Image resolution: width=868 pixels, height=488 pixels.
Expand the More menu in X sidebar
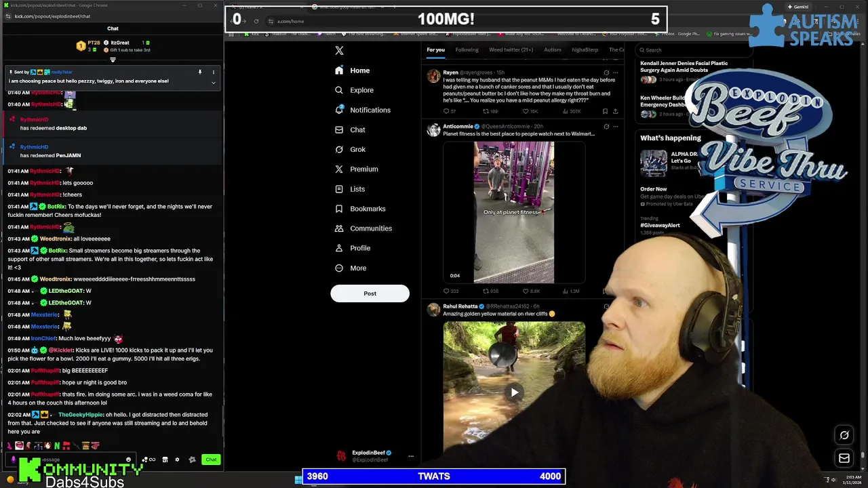tap(350, 268)
